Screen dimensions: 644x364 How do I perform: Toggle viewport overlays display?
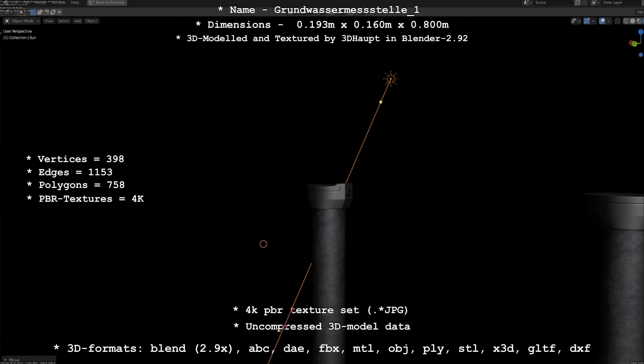click(602, 21)
